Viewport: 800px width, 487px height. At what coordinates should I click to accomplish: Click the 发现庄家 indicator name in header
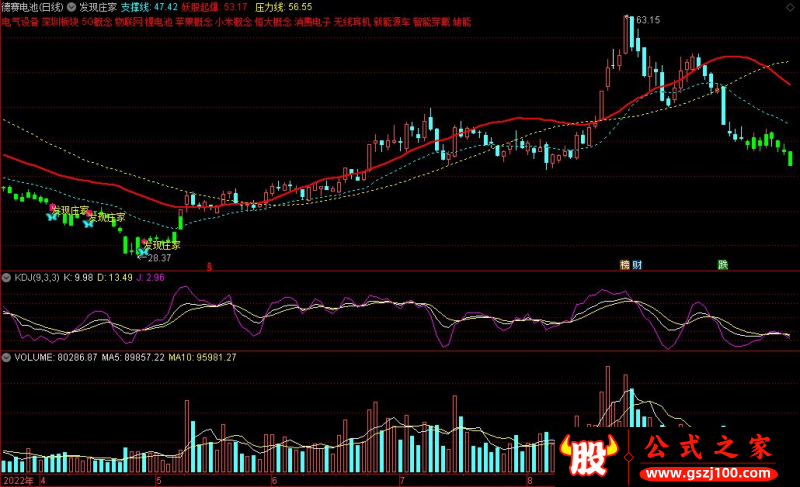(98, 7)
